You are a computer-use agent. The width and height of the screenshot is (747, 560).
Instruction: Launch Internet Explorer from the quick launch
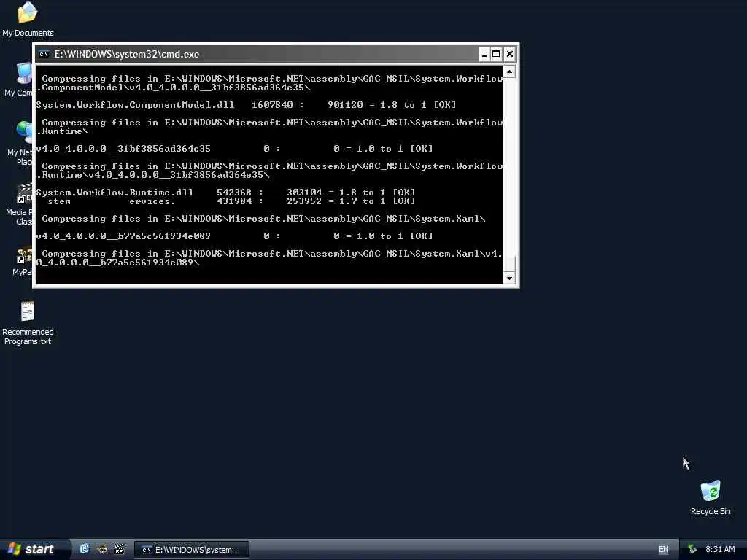tap(85, 549)
